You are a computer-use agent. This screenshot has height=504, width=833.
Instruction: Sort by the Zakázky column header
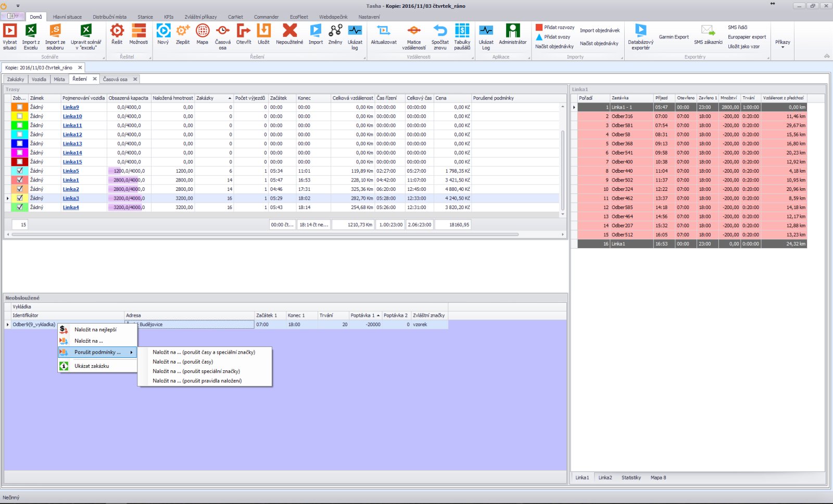[214, 98]
